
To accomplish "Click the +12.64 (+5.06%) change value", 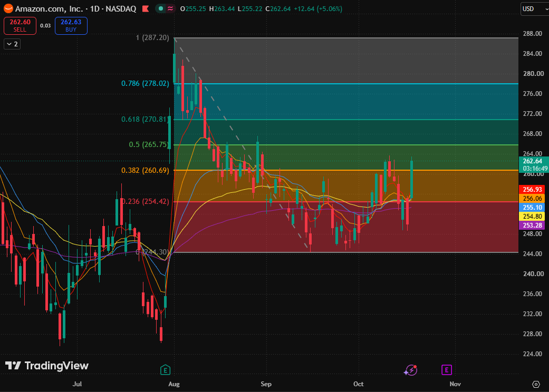I will tap(318, 9).
